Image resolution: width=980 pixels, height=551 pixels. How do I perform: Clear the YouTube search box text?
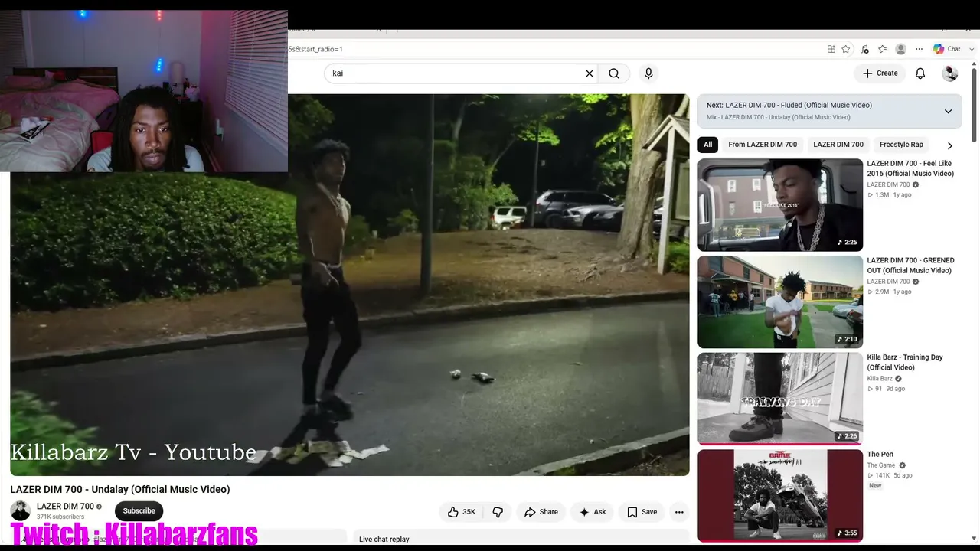(590, 73)
